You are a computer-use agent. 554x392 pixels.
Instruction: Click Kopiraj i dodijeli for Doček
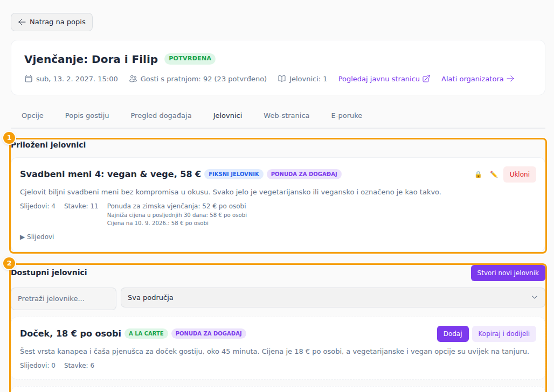tap(504, 334)
